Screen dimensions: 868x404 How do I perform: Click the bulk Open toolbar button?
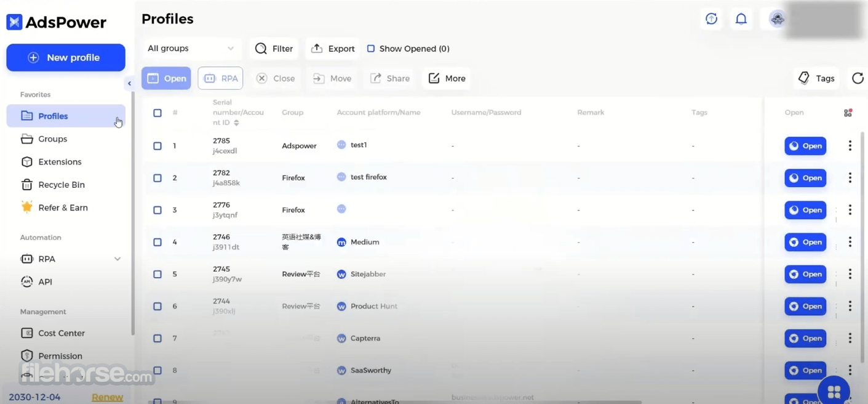(166, 78)
